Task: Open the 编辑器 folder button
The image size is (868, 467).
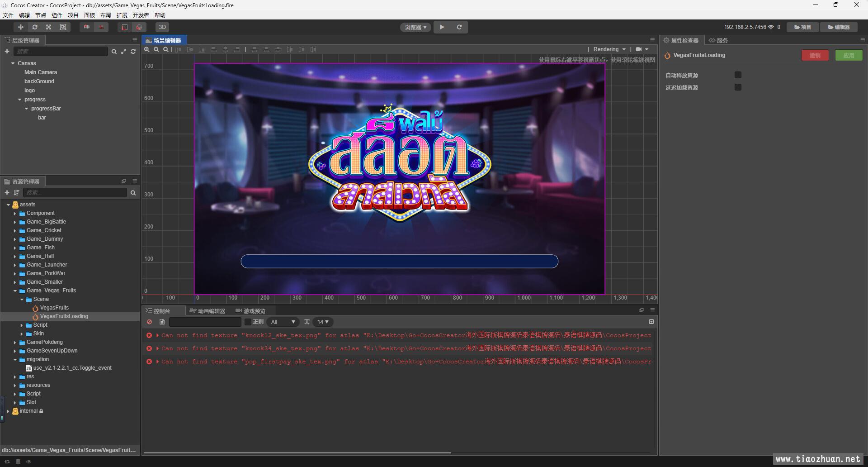Action: tap(839, 27)
